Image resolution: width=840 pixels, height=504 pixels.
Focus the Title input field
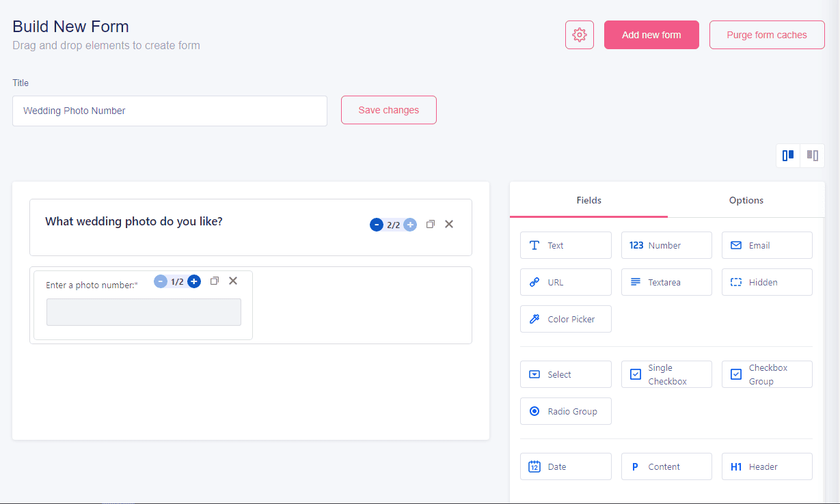coord(170,111)
